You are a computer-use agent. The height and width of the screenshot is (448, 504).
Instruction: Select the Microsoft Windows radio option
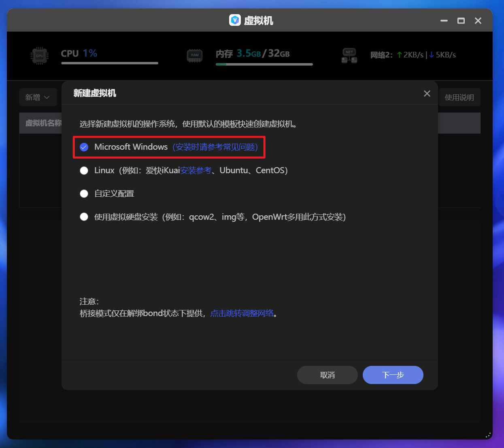[84, 147]
